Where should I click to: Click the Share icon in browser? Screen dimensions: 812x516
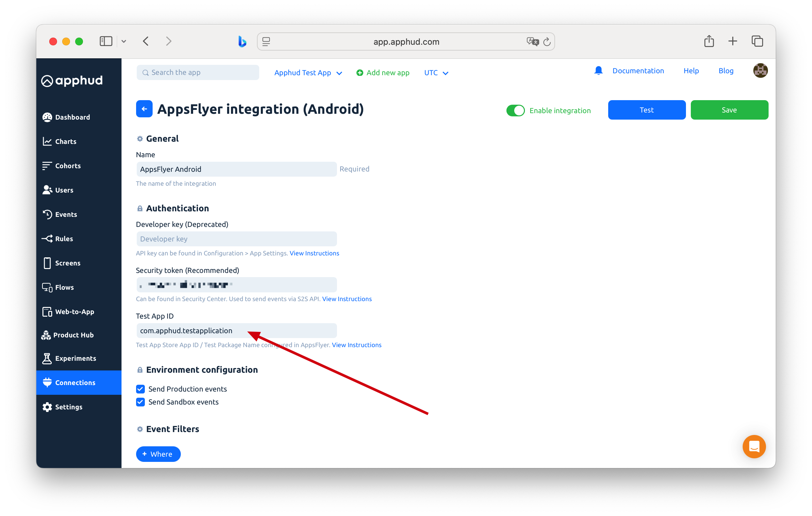(709, 41)
